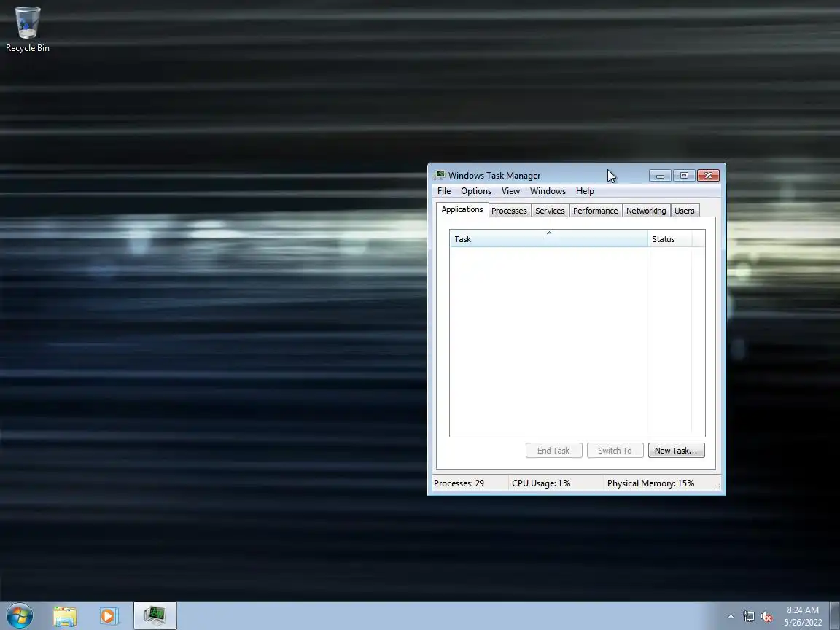Viewport: 840px width, 630px height.
Task: Switch to the Users tab
Action: point(685,211)
